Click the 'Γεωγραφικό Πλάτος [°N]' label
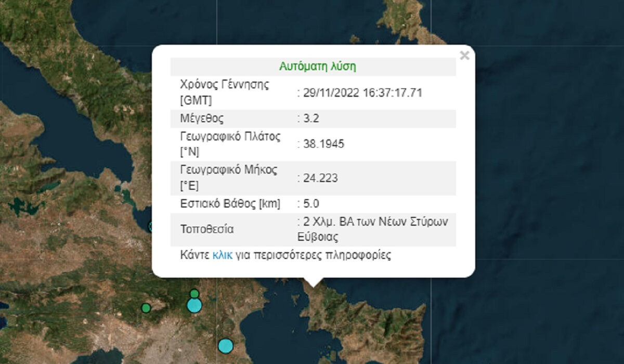This screenshot has height=364, width=624. tap(230, 144)
